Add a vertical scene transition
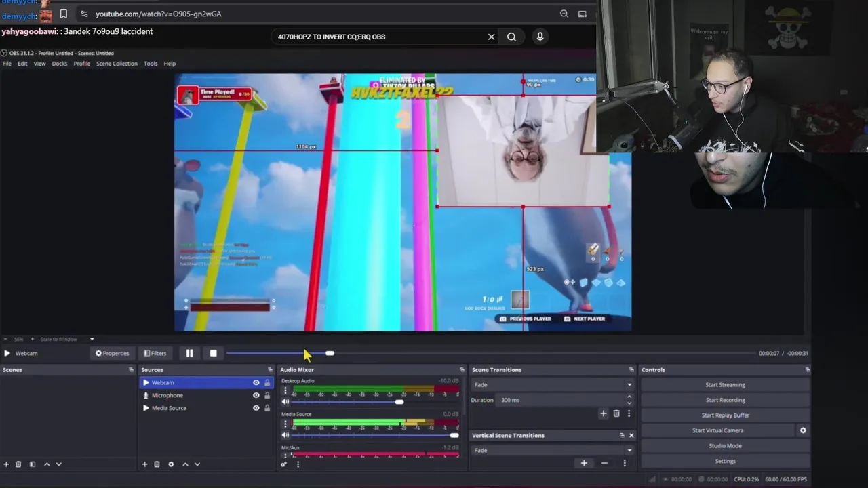This screenshot has height=488, width=868. tap(584, 463)
